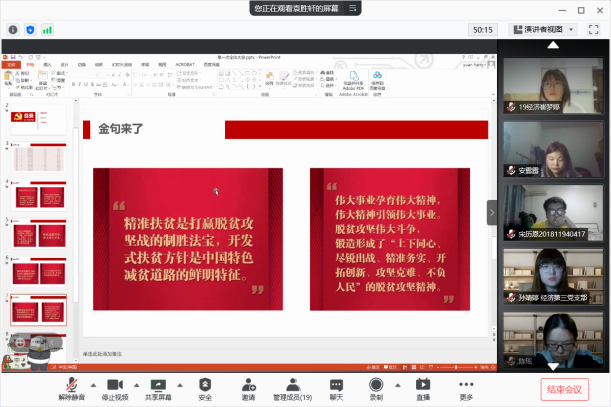The height and width of the screenshot is (407, 611).
Task: Click the meeting info icon at top-left
Action: [x=12, y=30]
